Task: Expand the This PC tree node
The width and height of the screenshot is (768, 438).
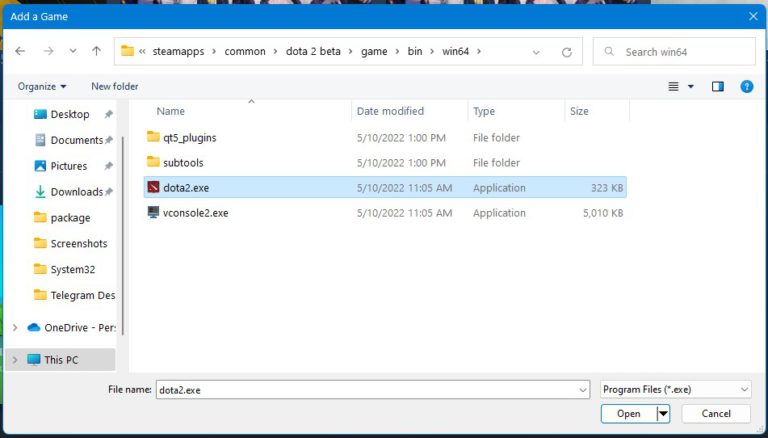Action: 15,360
